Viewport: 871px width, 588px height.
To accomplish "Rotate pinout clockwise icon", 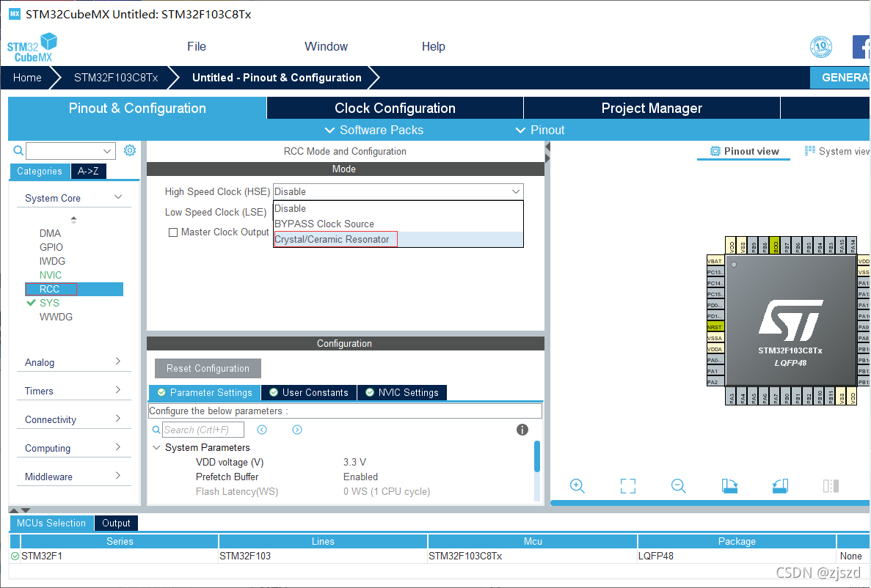I will [x=729, y=486].
